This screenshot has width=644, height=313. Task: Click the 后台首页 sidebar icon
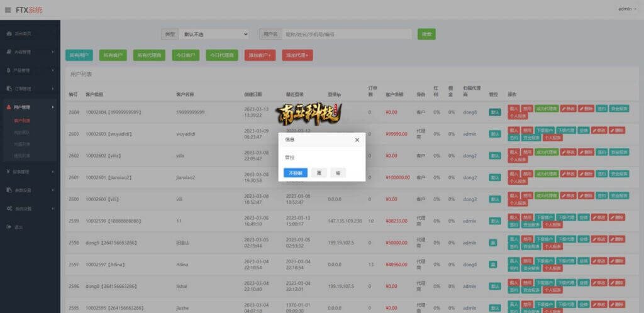click(8, 33)
